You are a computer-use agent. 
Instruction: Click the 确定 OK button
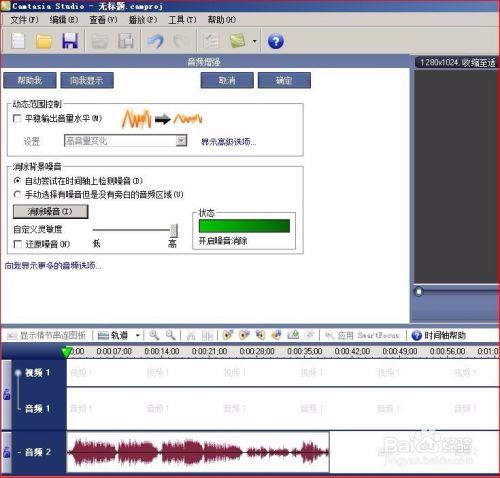(x=284, y=80)
